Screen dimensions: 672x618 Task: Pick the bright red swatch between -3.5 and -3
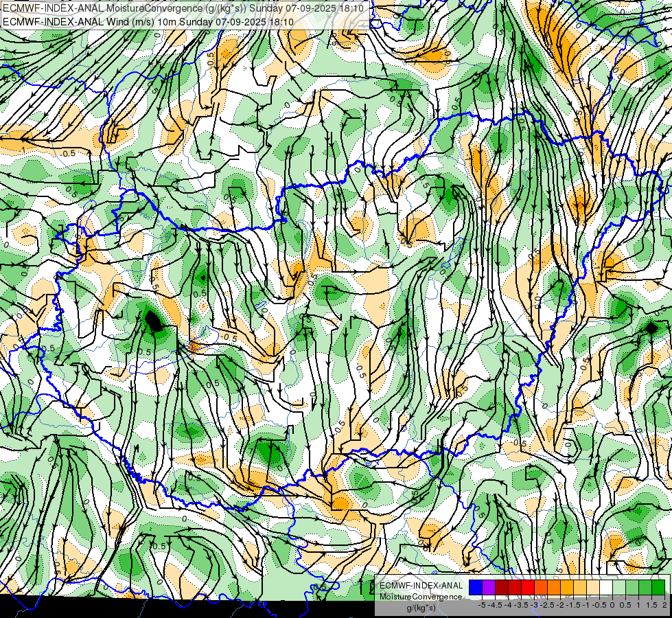pyautogui.click(x=528, y=588)
